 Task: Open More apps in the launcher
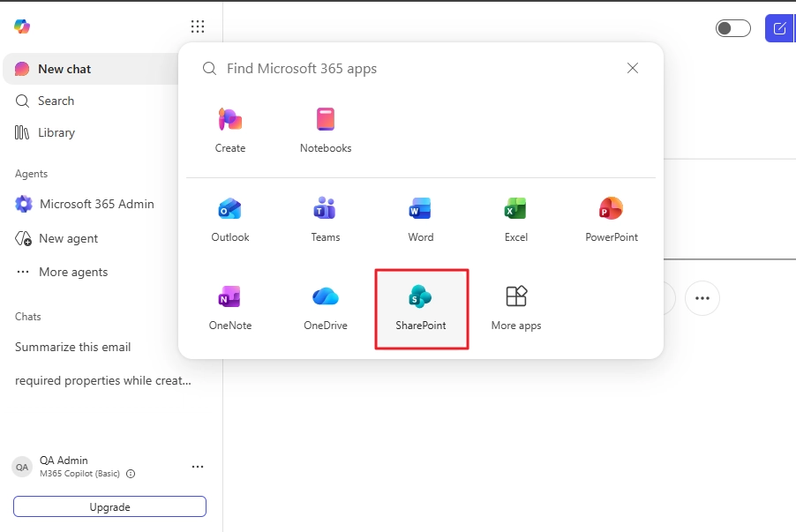pyautogui.click(x=515, y=309)
